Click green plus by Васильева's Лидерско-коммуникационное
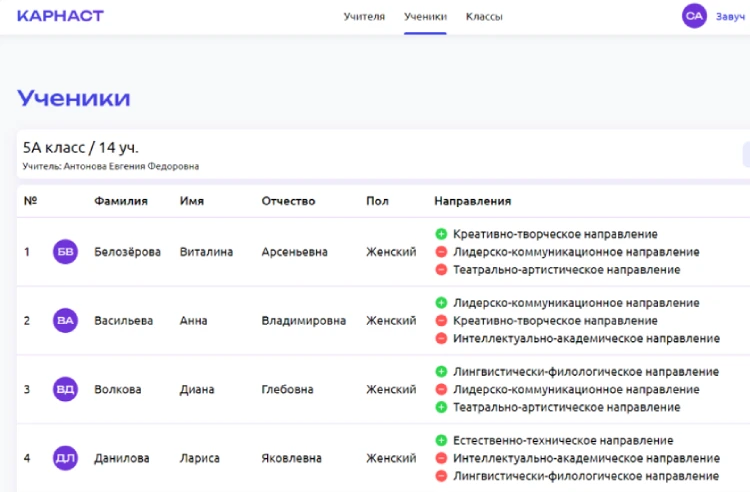 point(441,303)
